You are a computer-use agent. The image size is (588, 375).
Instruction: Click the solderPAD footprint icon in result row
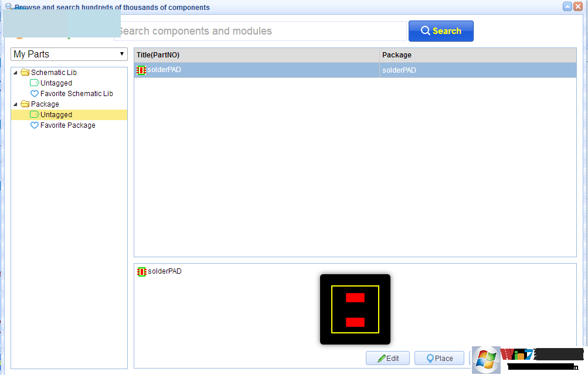(x=141, y=70)
